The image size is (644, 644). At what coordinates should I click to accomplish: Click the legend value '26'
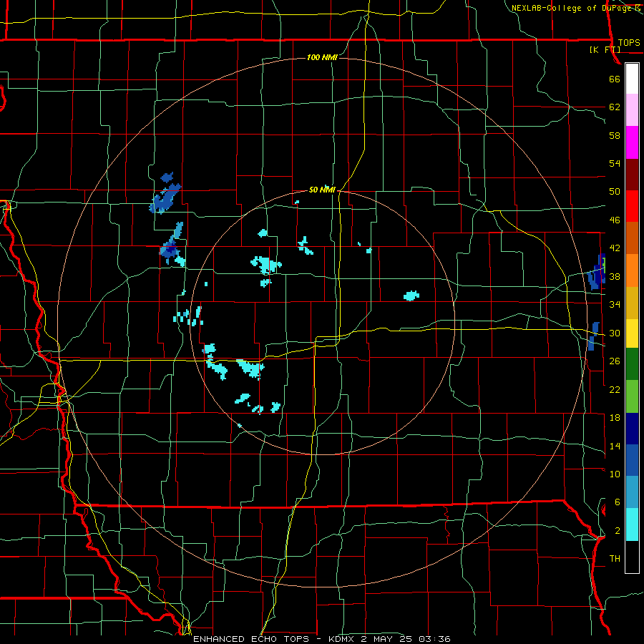click(x=615, y=361)
